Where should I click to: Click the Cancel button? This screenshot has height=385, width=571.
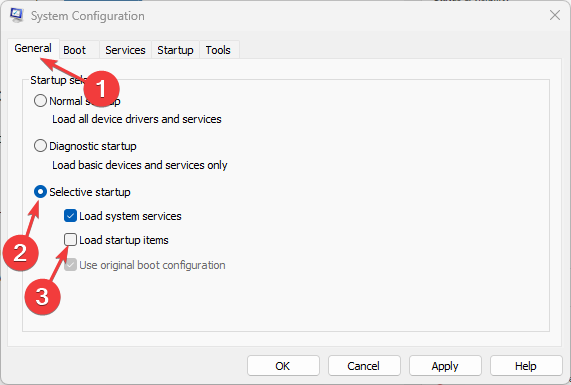(x=364, y=366)
